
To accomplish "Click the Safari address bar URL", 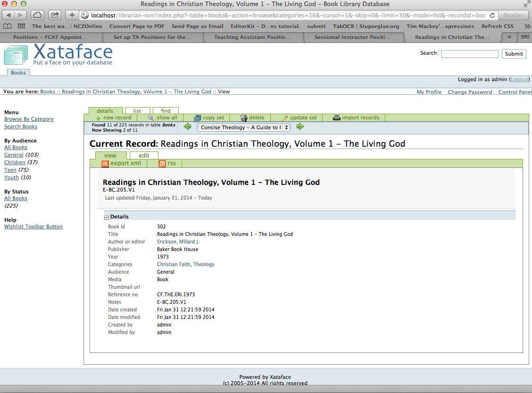I will point(288,15).
